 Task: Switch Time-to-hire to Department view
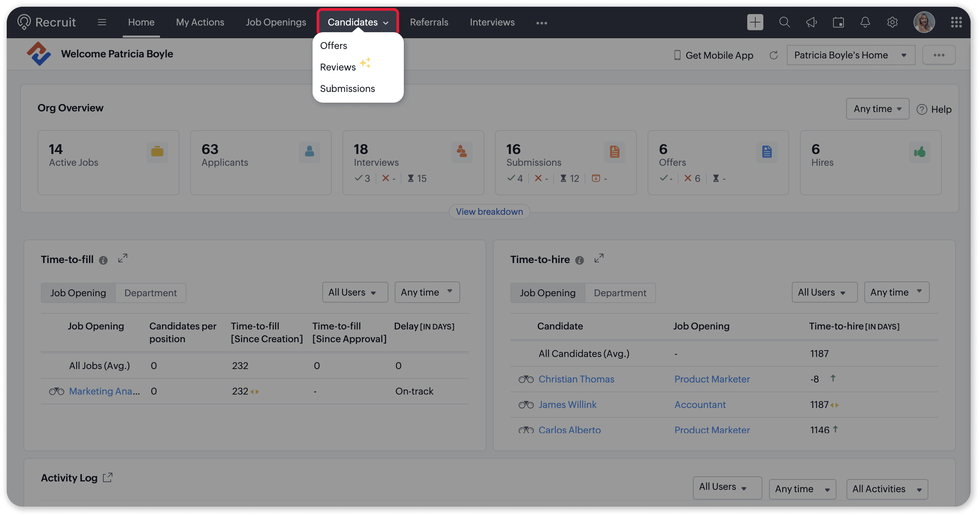[x=620, y=293]
